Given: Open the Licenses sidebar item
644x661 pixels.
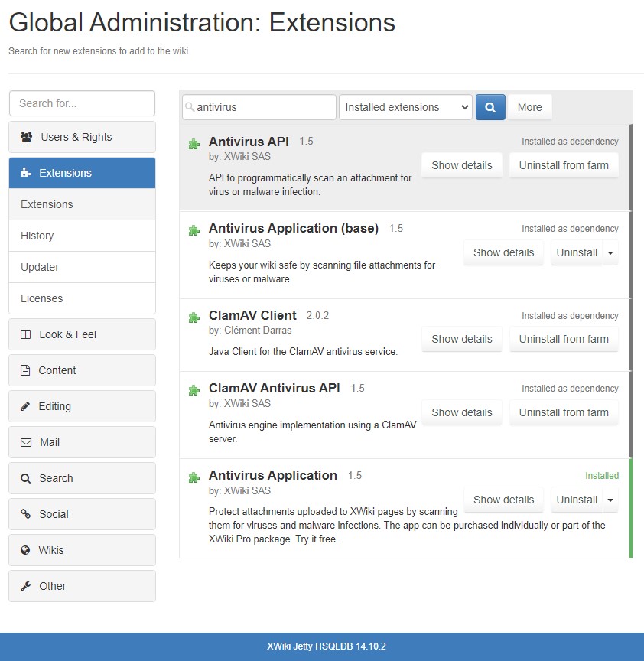Looking at the screenshot, I should (82, 298).
